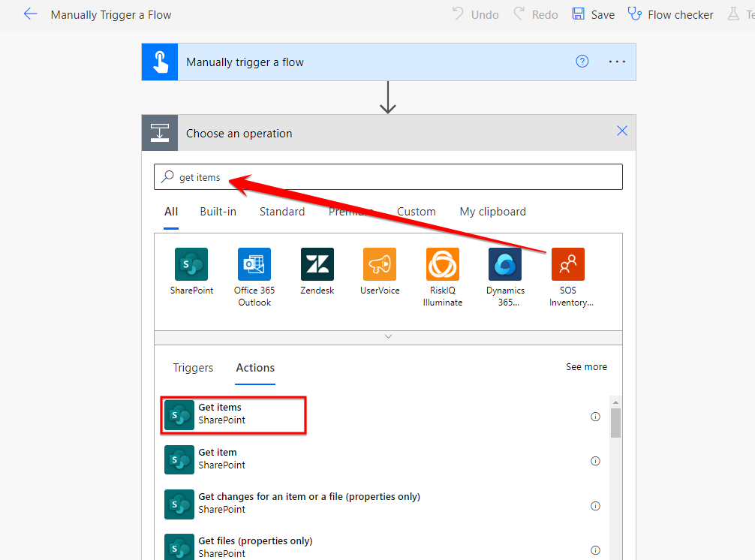Viewport: 755px width, 560px height.
Task: Go back using the left arrow icon
Action: click(x=30, y=14)
